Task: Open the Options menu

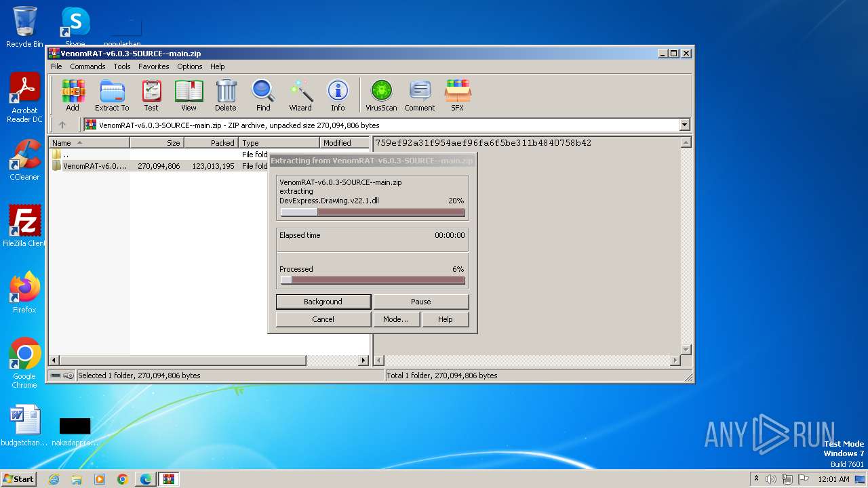Action: tap(190, 66)
